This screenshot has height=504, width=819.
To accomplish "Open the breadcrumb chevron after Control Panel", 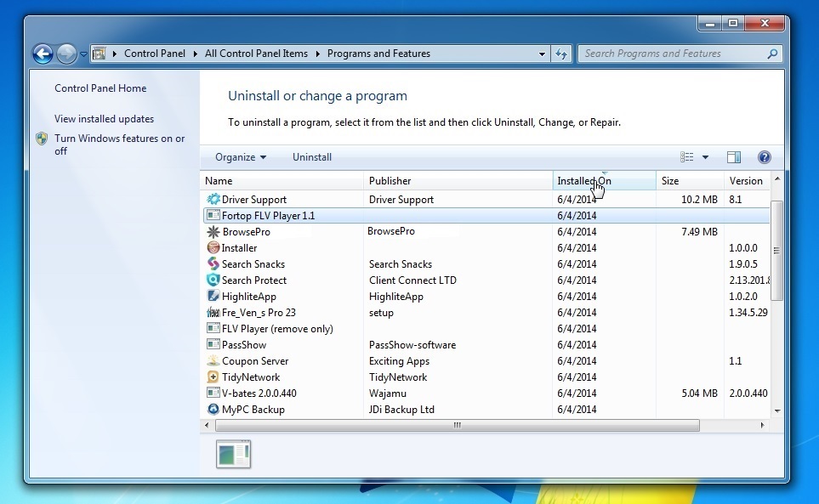I will point(194,53).
